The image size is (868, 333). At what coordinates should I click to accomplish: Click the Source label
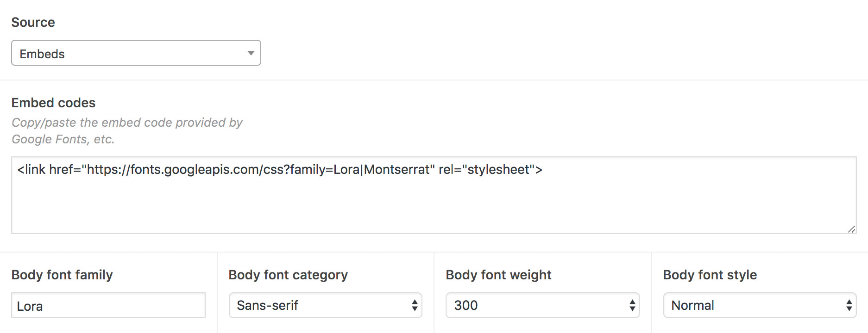tap(33, 22)
